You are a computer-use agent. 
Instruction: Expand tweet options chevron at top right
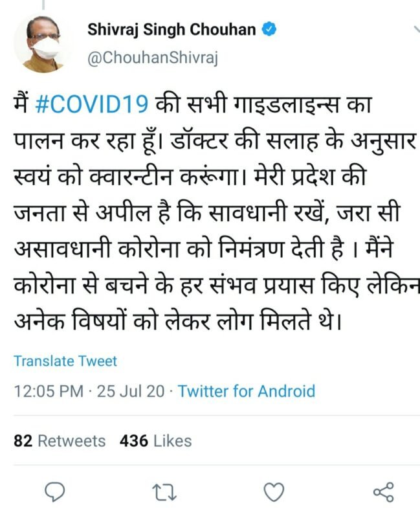point(417,29)
